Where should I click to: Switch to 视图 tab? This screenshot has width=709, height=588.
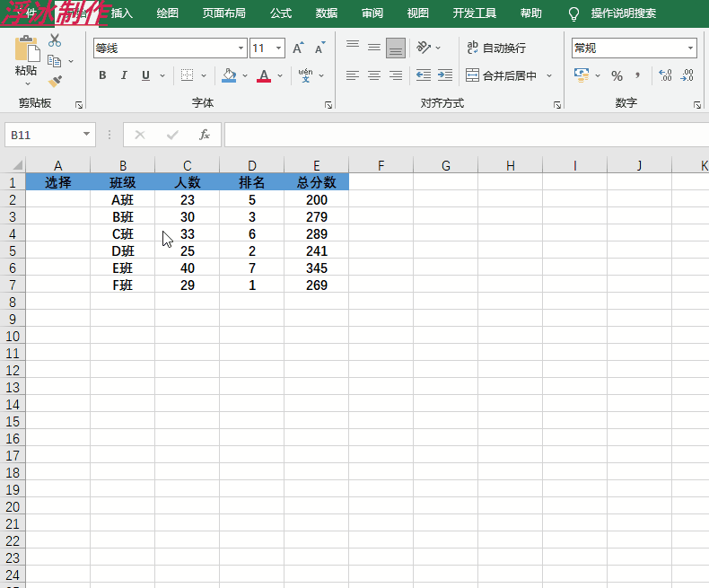coord(418,13)
